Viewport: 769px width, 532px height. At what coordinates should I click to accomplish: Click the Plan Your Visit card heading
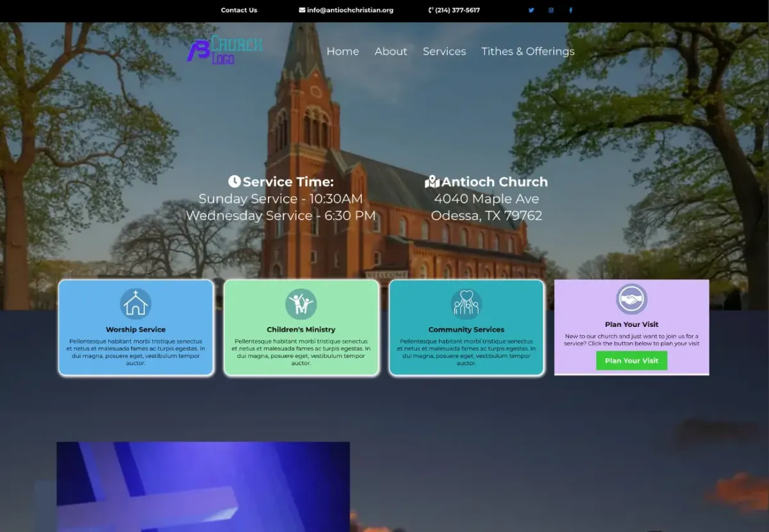(632, 324)
